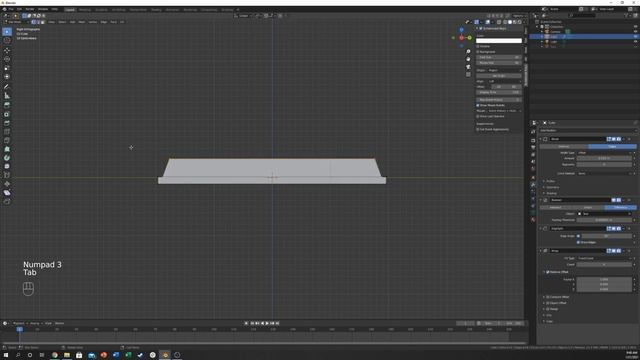Choose Union operation in Boolean modifier

(x=587, y=207)
